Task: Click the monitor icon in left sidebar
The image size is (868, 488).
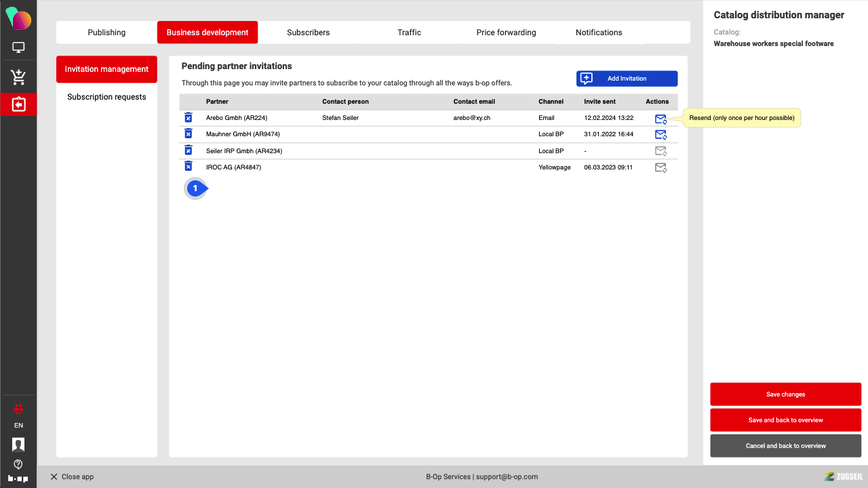Action: point(18,48)
